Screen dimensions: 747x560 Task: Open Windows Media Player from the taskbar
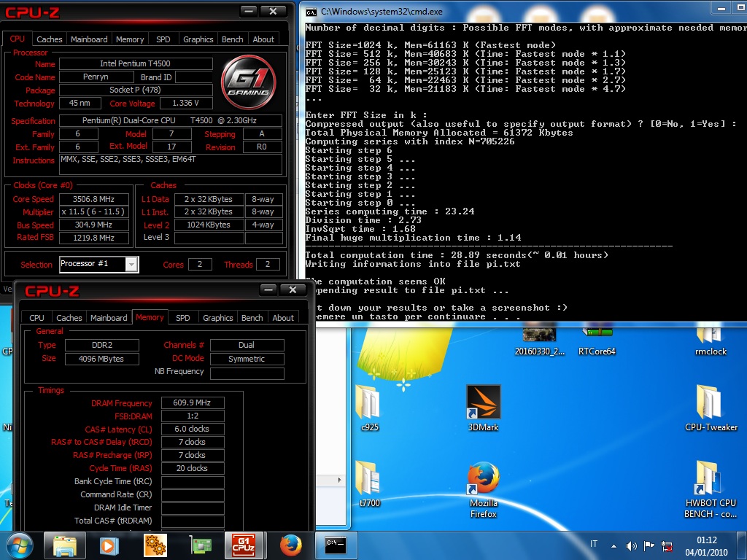109,545
